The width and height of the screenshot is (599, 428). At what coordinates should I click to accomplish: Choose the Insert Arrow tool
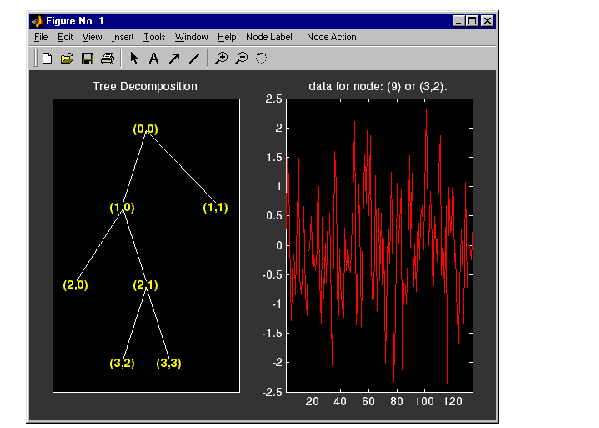[x=174, y=58]
